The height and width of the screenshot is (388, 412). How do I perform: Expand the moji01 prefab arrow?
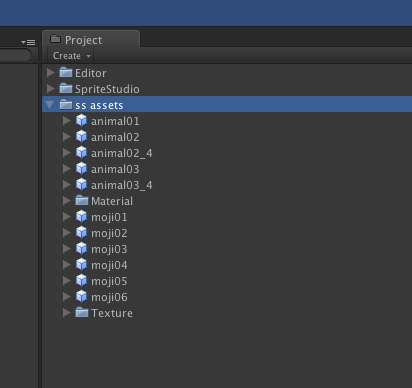pyautogui.click(x=67, y=217)
